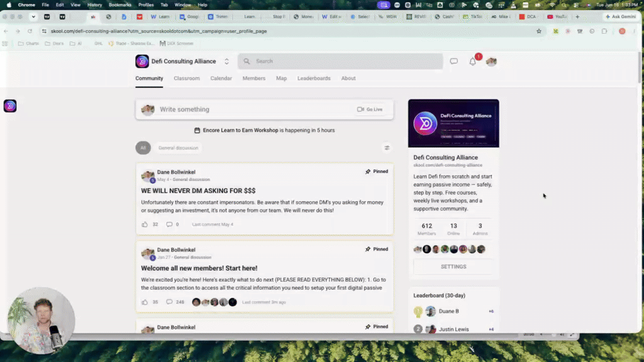Viewport: 644px width, 362px height.
Task: Select the 'All' category filter
Action: pos(143,148)
